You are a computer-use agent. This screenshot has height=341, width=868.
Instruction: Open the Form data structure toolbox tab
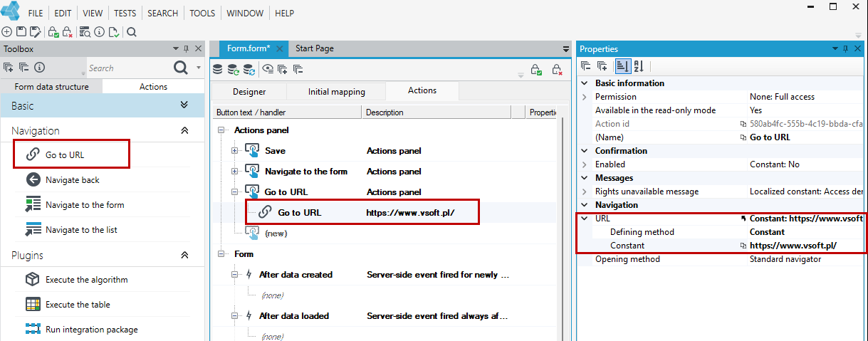[52, 87]
